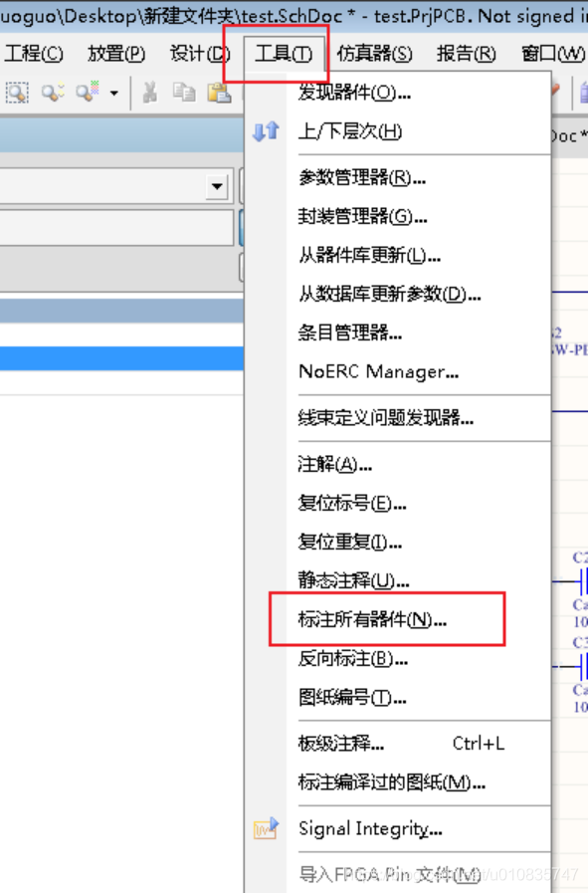Screen dimensions: 588x893
Task: Open the 放置(P) menu
Action: pos(116,54)
